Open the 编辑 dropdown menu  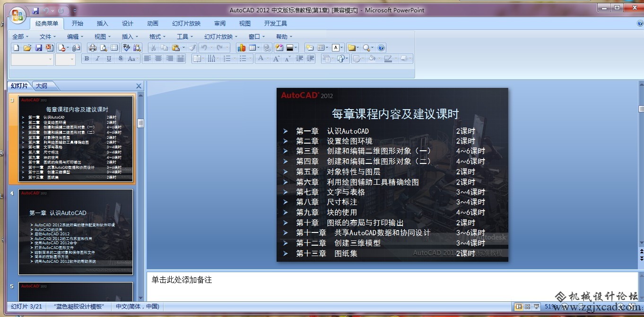(x=75, y=36)
